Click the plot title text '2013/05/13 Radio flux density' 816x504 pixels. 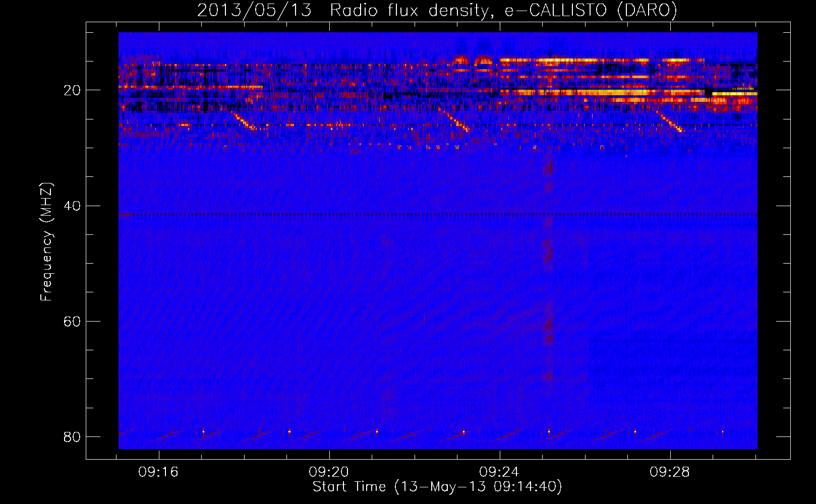pyautogui.click(x=342, y=11)
